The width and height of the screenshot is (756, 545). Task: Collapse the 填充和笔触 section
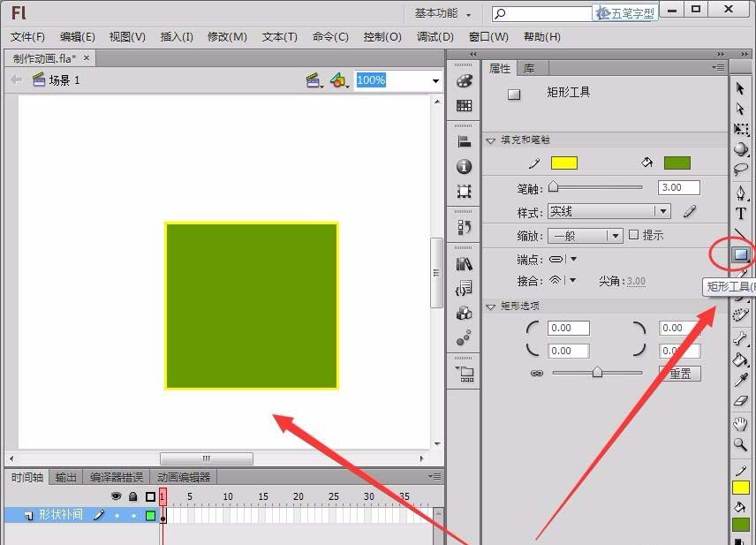point(491,140)
